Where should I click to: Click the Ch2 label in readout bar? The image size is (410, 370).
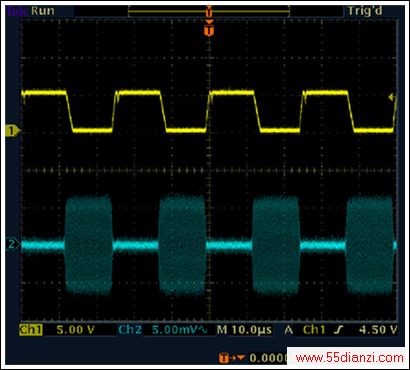tap(130, 330)
